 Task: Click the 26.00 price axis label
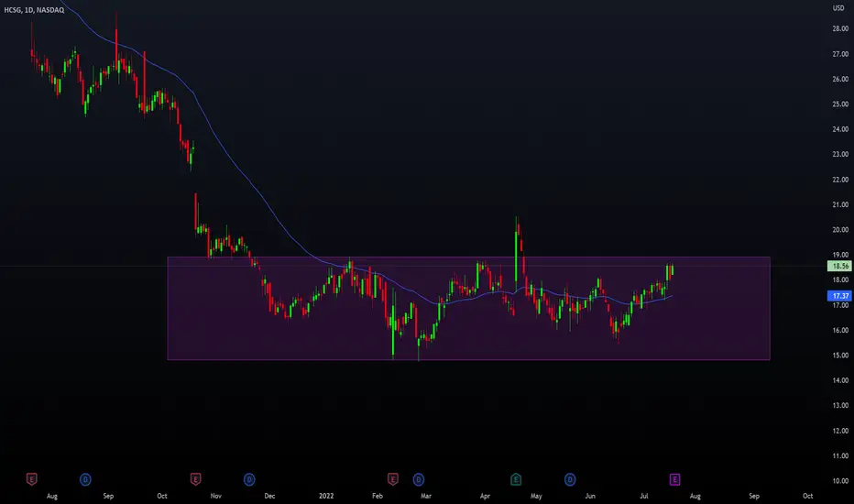pyautogui.click(x=840, y=79)
